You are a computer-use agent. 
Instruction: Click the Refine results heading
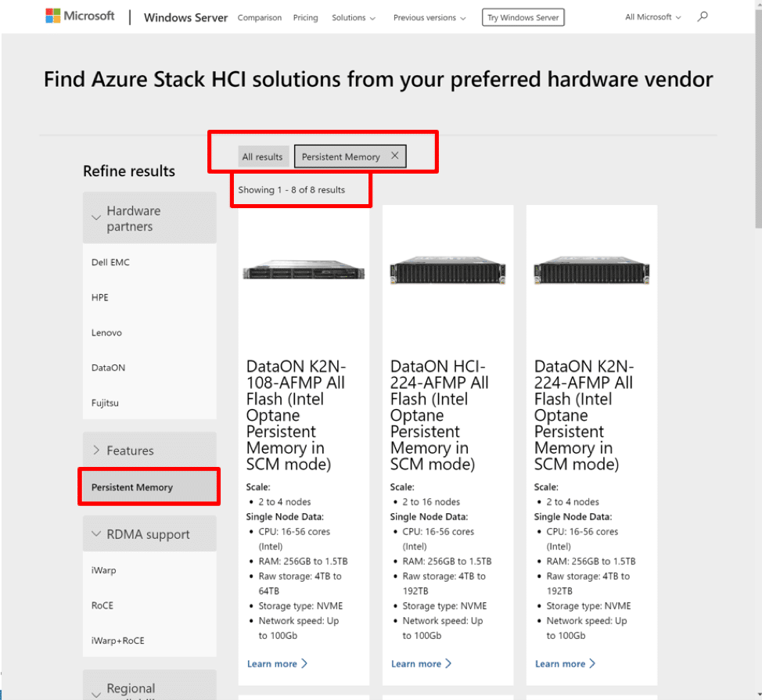click(129, 171)
